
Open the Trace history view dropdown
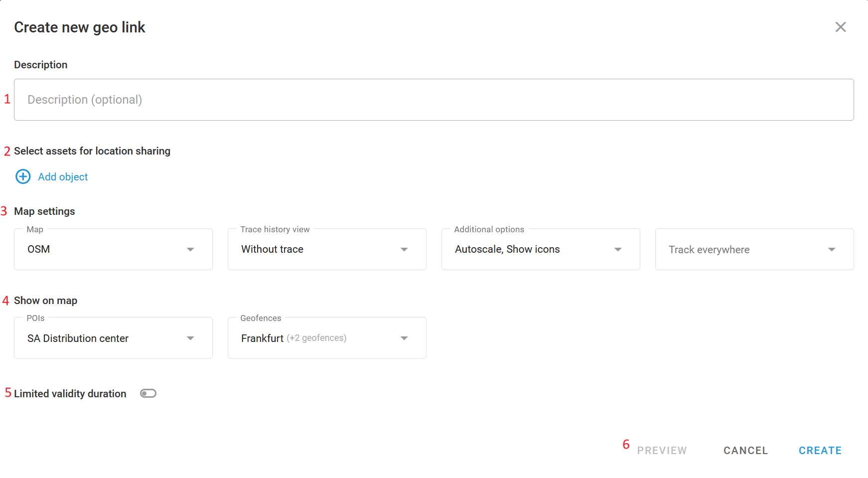coord(319,249)
